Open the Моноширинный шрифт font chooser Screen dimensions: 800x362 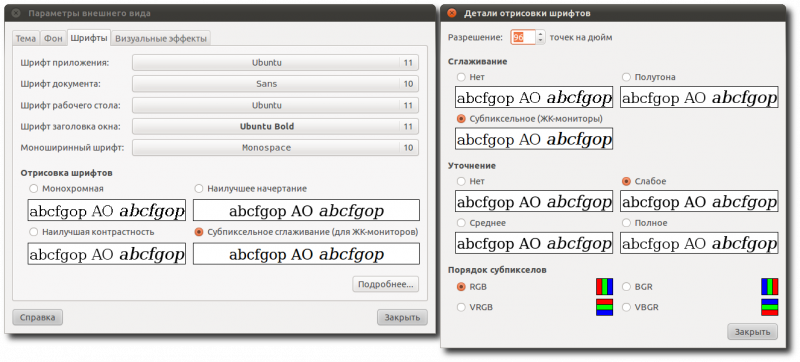click(276, 147)
